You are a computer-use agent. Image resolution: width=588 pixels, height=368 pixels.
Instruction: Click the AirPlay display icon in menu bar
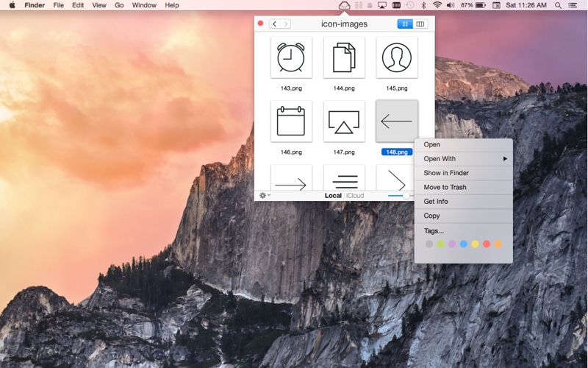click(381, 5)
